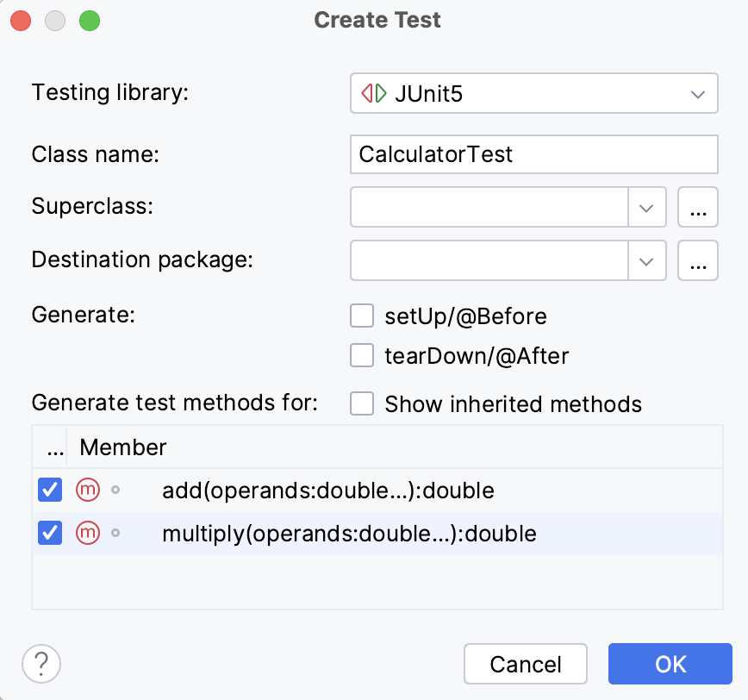Screen dimensions: 748x700
Task: Enable tearDown/@After generation
Action: pos(362,355)
